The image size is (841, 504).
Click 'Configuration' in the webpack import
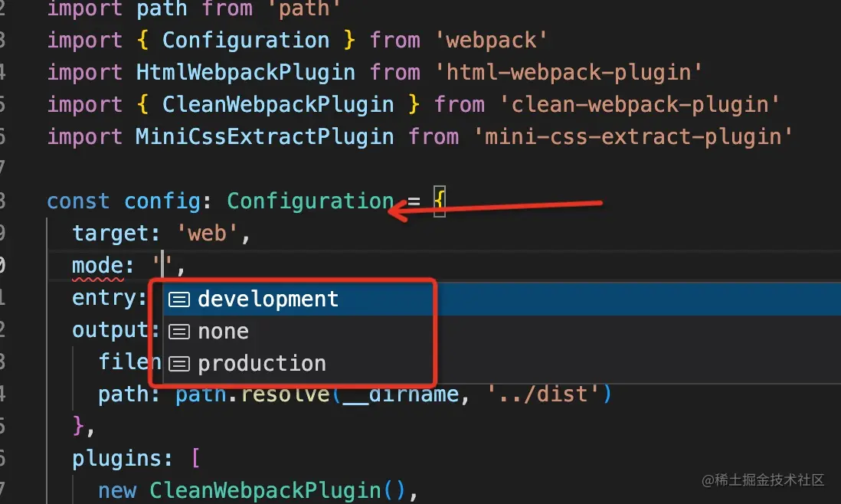pos(246,40)
